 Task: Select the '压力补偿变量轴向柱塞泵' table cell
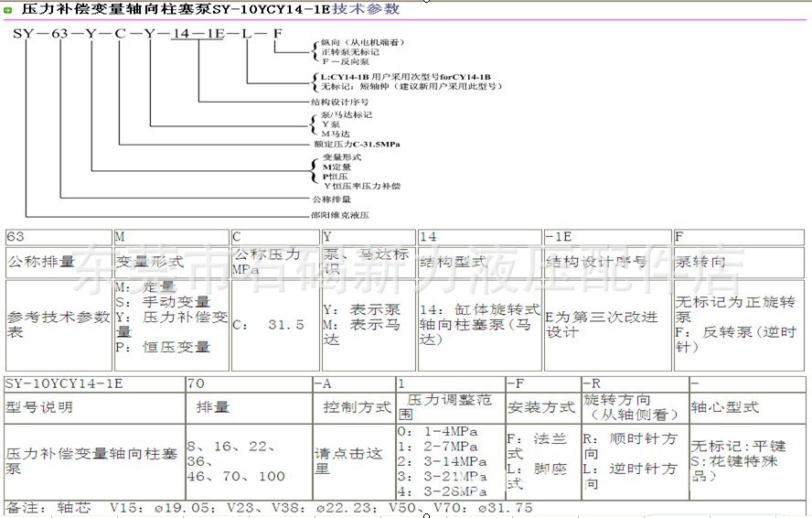pos(94,461)
